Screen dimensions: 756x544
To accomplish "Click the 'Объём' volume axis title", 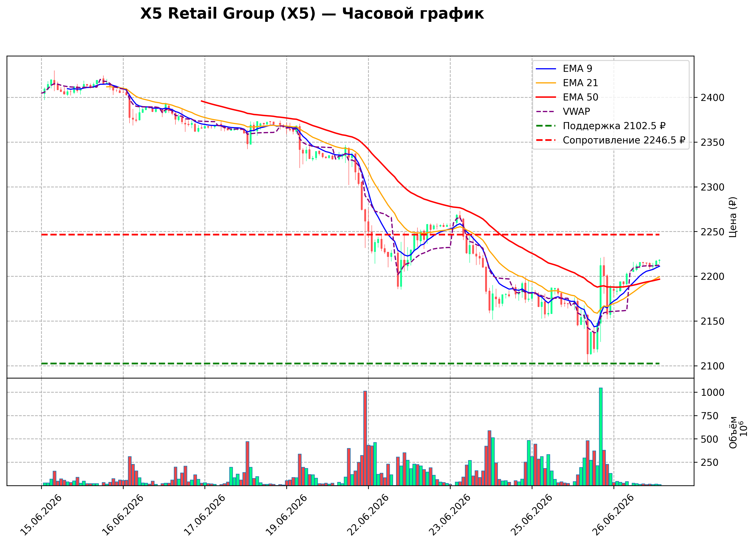I will point(733,432).
